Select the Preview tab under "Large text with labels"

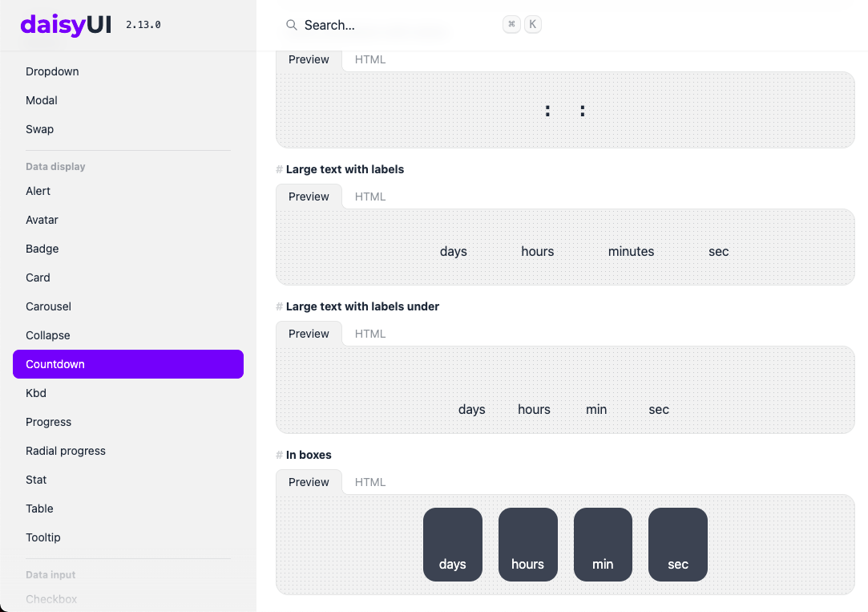coord(309,196)
